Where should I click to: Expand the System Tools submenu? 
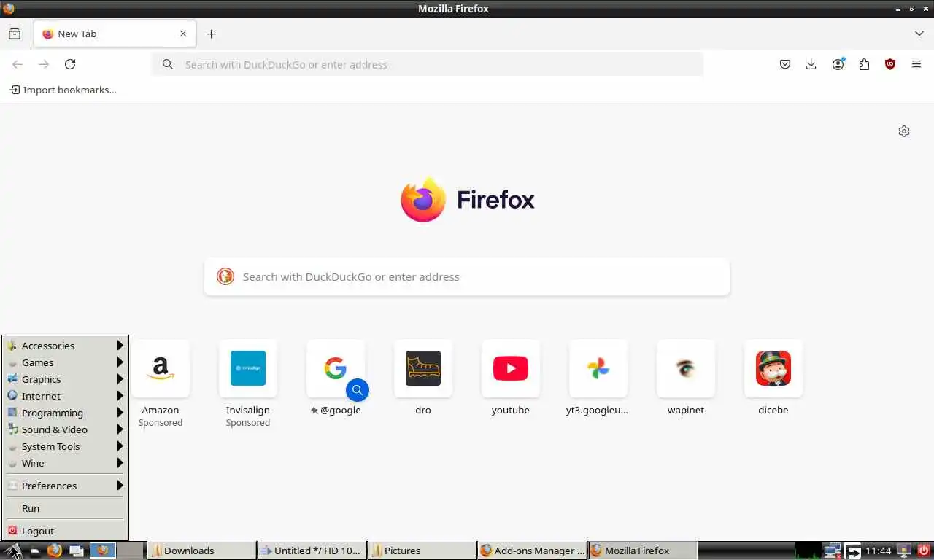(66, 446)
